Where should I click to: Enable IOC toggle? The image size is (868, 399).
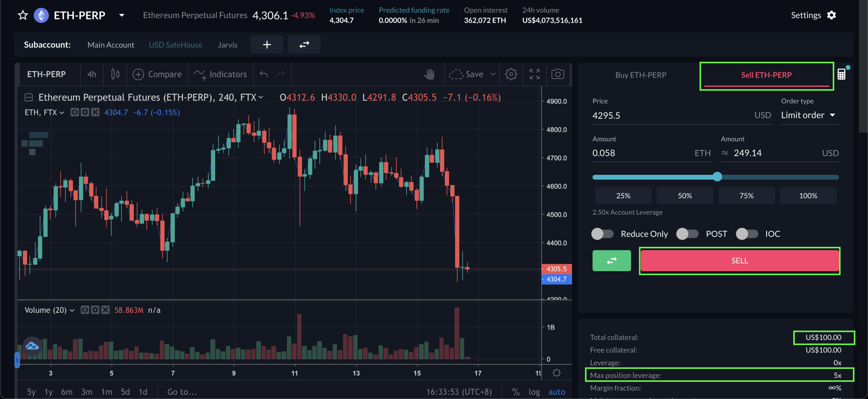pos(747,234)
